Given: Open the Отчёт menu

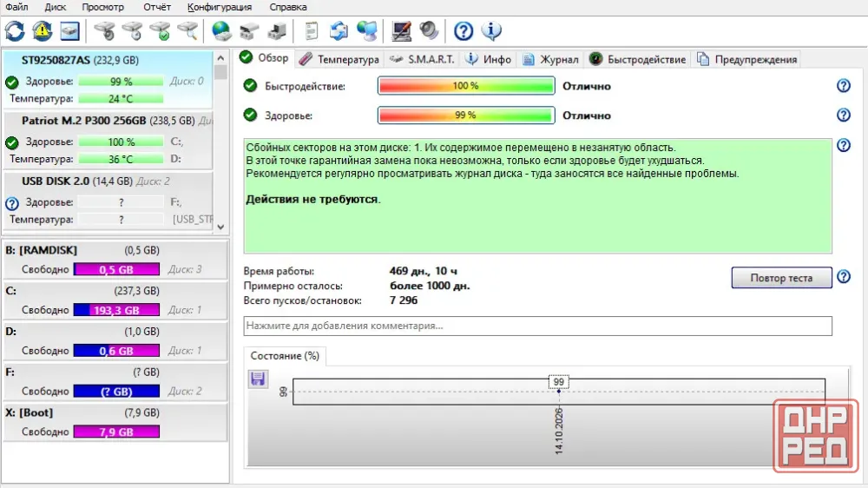Looking at the screenshot, I should (156, 7).
